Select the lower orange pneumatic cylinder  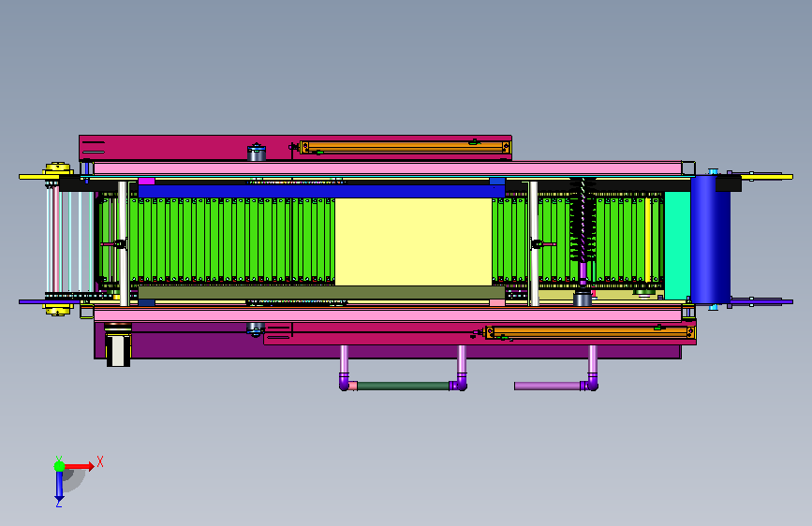click(x=590, y=332)
